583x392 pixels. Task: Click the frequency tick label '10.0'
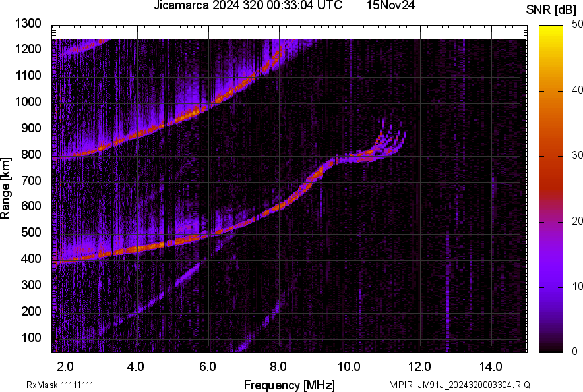click(x=349, y=367)
